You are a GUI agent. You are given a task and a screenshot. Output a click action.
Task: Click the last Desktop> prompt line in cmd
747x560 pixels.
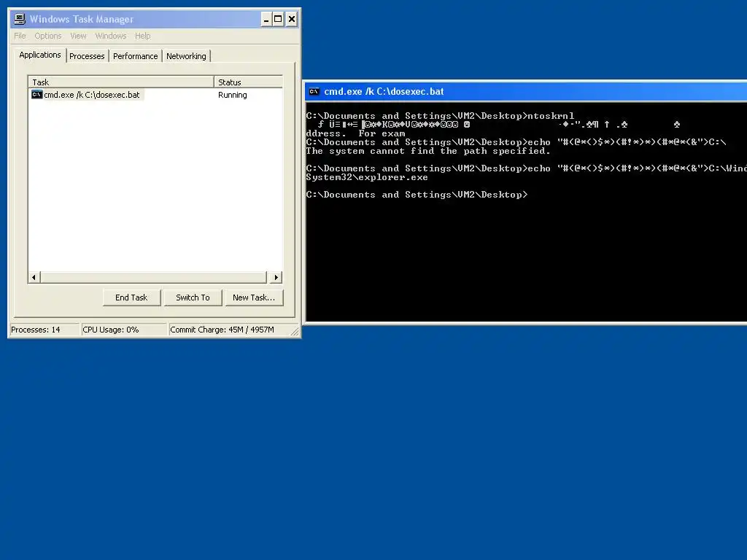(417, 194)
